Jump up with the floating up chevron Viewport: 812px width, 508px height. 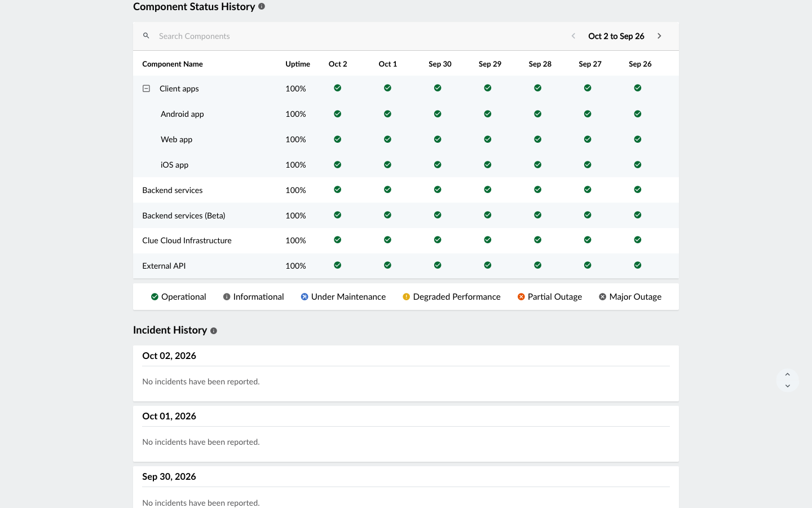[x=788, y=375]
